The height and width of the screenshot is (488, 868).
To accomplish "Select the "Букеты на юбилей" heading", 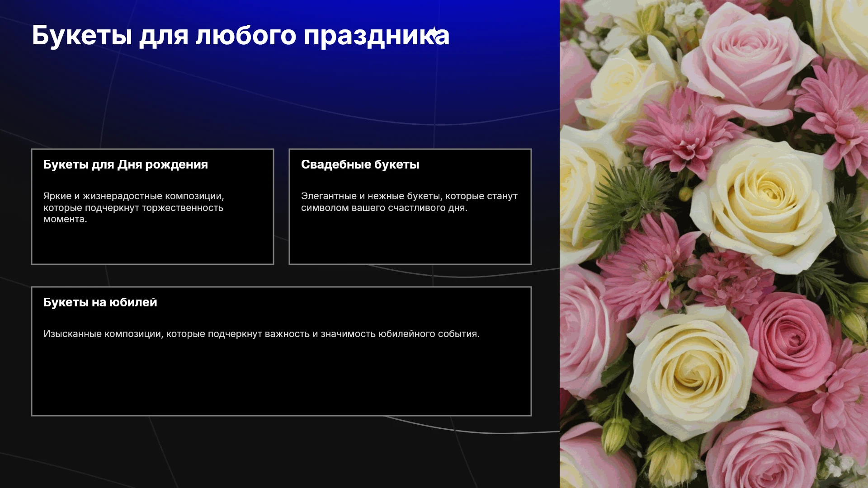I will pos(100,302).
